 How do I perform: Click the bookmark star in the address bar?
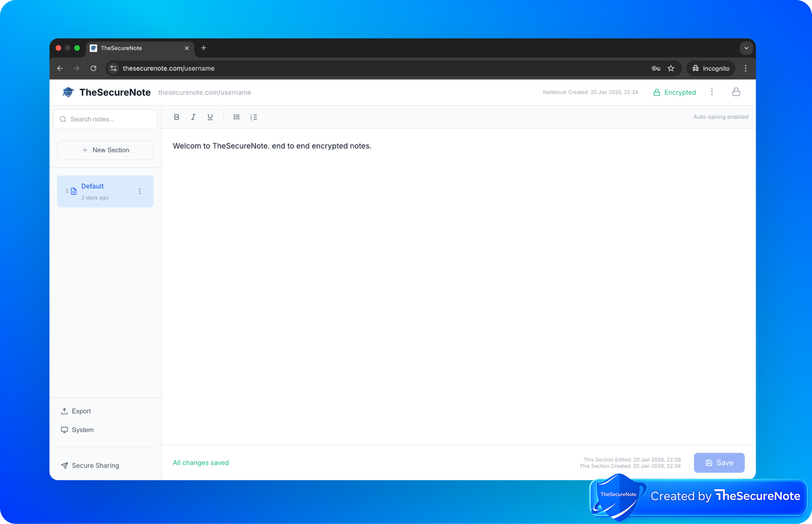point(671,68)
